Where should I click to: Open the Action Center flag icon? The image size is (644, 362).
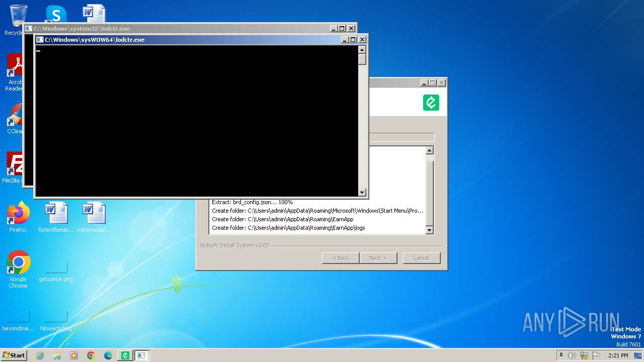(x=596, y=355)
